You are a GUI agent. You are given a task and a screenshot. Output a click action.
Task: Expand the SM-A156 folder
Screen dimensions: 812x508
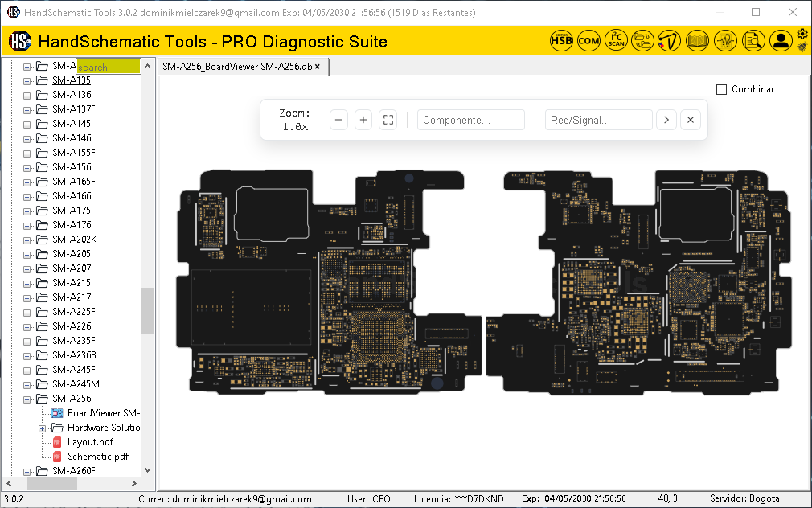click(27, 168)
